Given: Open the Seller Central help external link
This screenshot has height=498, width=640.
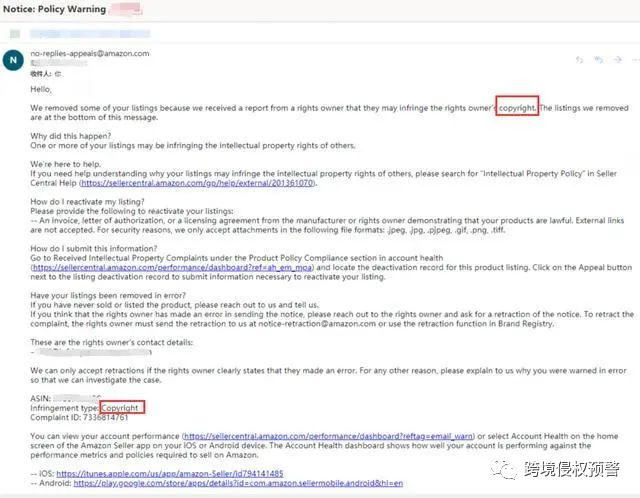Looking at the screenshot, I should point(198,183).
